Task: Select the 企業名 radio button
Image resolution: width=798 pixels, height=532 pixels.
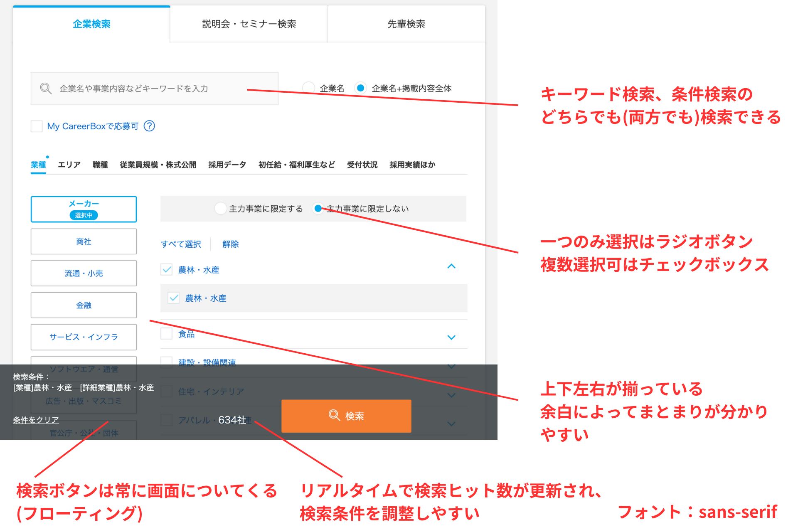Action: pos(309,88)
